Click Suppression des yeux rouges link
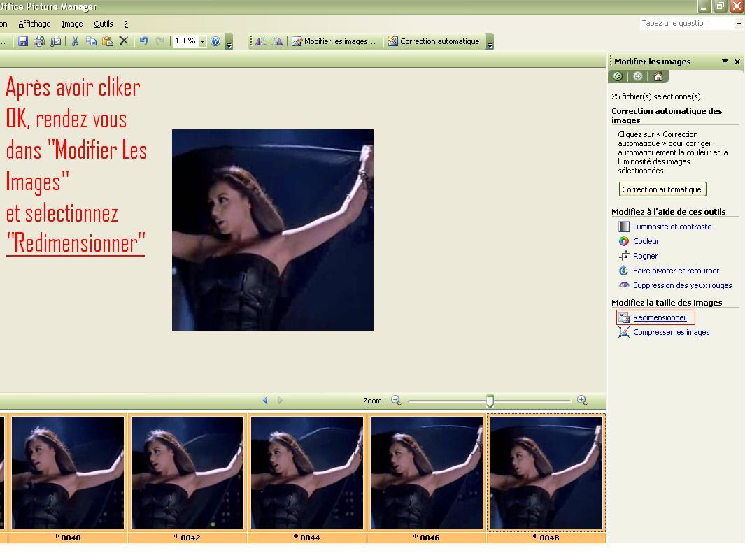745x560 pixels. [x=682, y=285]
